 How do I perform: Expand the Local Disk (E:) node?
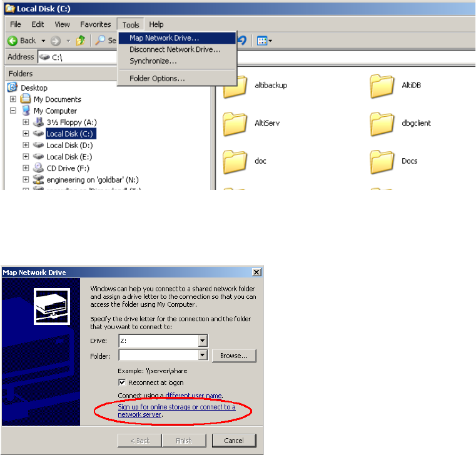(x=26, y=156)
